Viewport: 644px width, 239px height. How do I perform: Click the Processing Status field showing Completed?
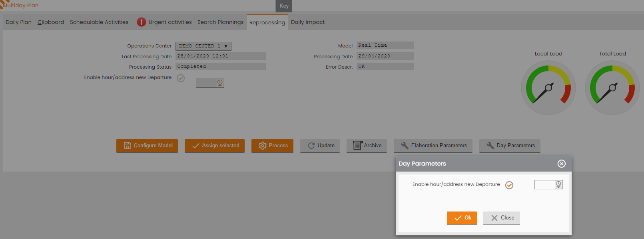click(x=221, y=67)
